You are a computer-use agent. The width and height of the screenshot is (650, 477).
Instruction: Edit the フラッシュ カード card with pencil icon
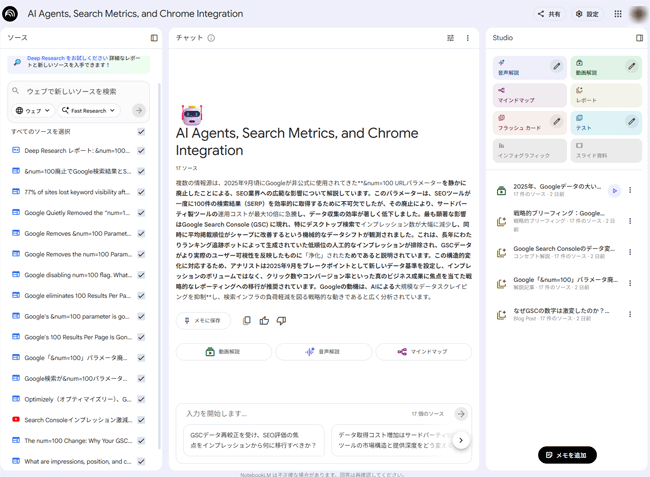557,121
